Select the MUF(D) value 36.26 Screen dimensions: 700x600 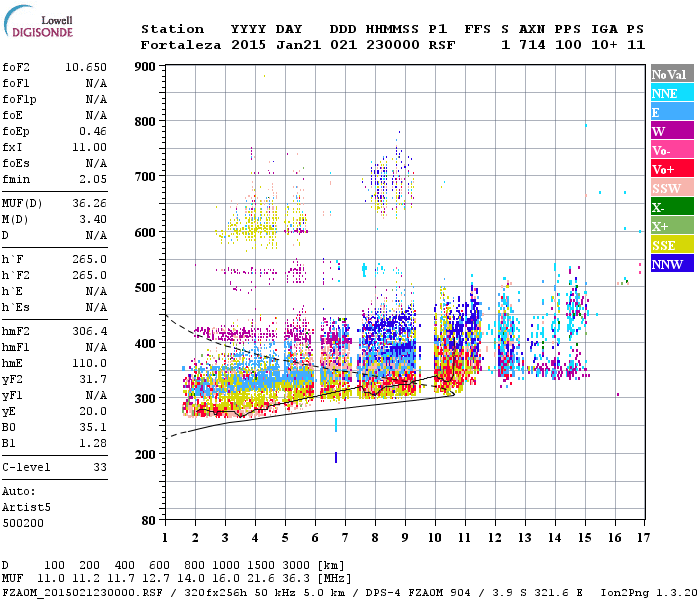point(90,203)
